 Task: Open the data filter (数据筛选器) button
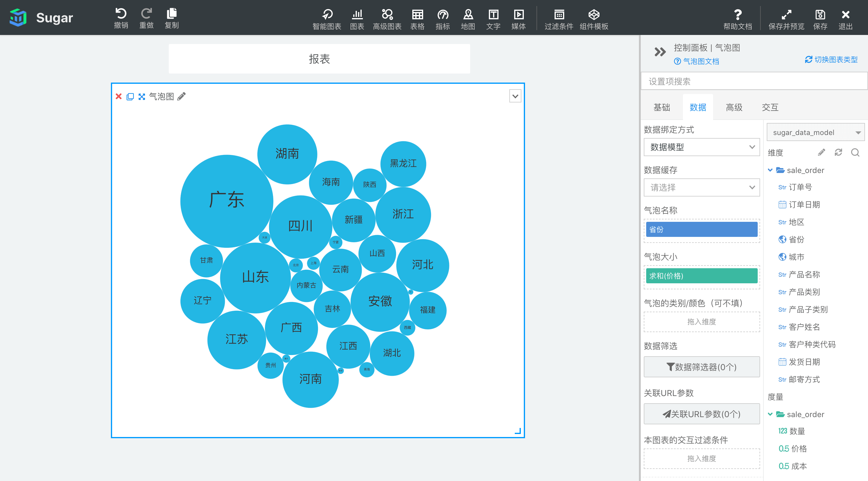click(702, 367)
